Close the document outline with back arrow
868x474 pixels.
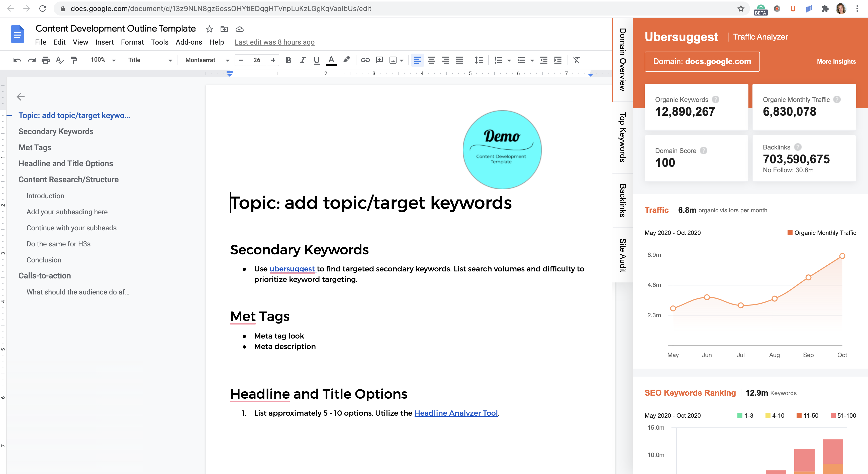pos(21,97)
